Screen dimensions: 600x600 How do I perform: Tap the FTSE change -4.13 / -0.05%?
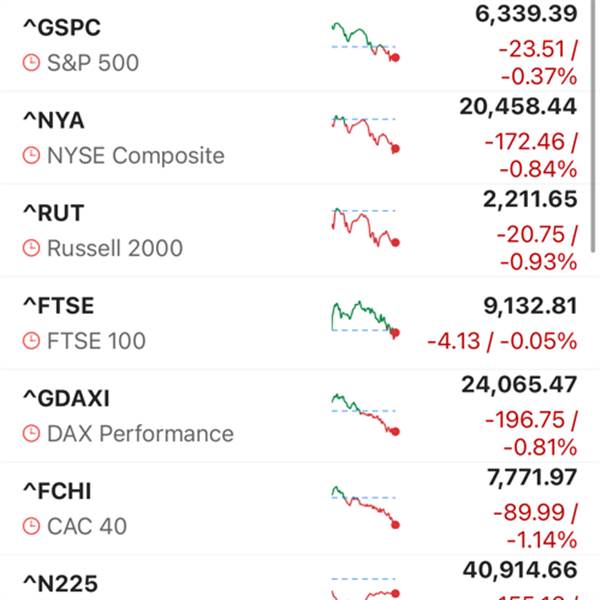click(502, 341)
